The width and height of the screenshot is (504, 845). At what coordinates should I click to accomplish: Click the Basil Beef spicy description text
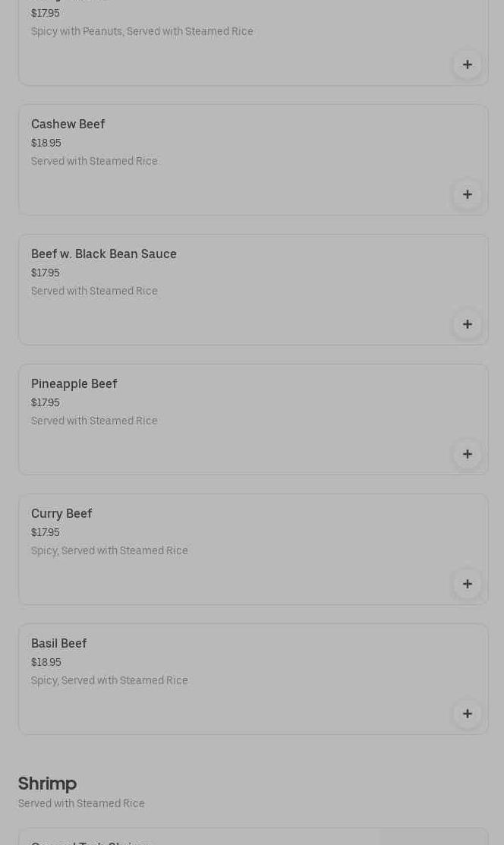click(x=109, y=680)
